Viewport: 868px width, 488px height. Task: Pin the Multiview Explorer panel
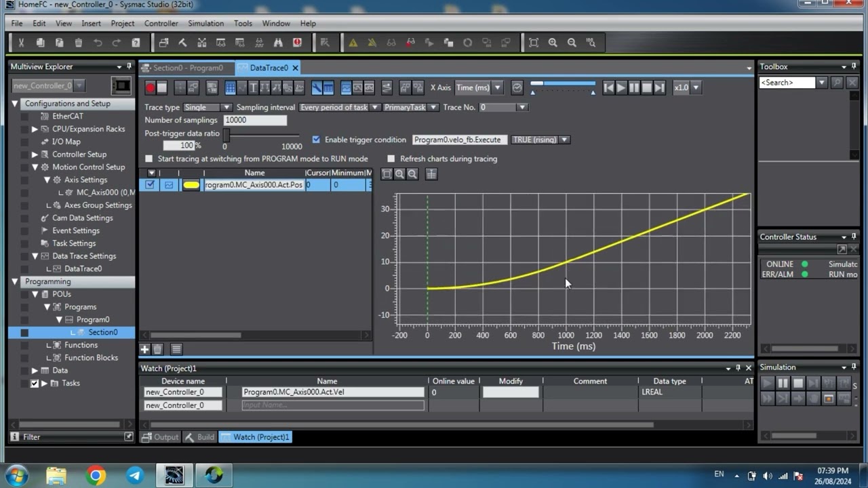pyautogui.click(x=129, y=66)
